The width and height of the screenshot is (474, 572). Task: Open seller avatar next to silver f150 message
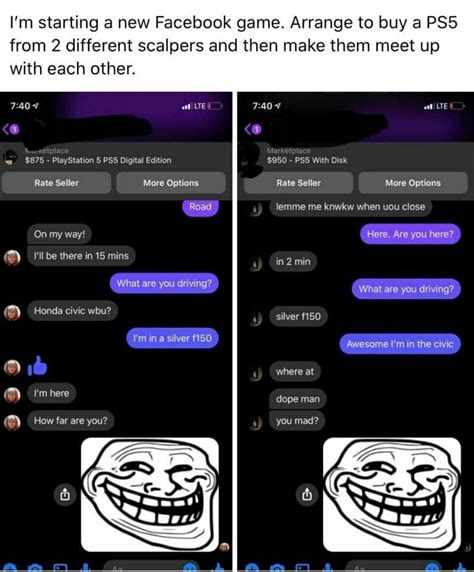[257, 318]
